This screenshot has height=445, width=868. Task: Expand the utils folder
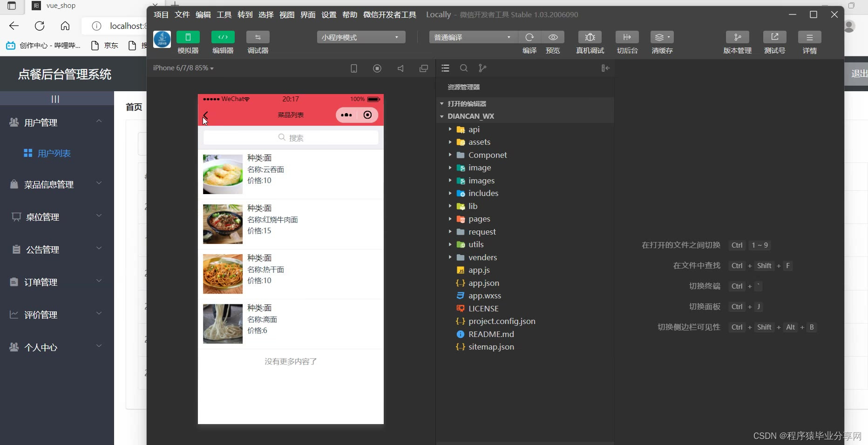coord(525,244)
